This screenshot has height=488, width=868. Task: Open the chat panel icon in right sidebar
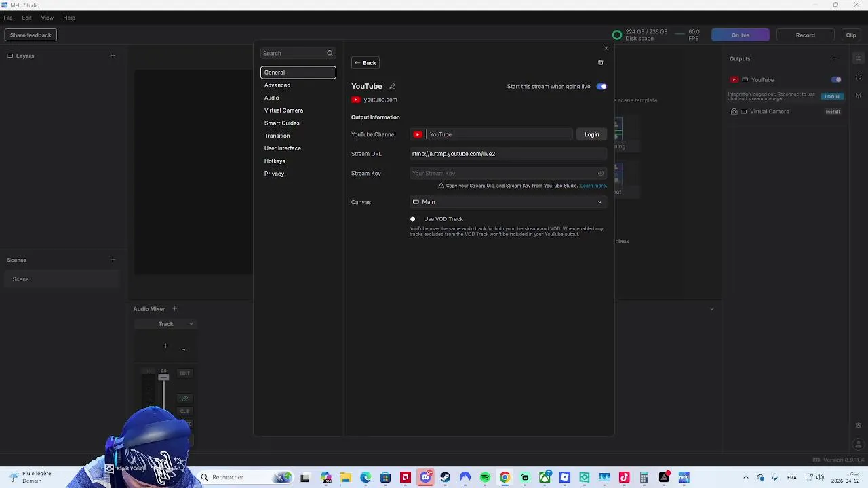[859, 77]
